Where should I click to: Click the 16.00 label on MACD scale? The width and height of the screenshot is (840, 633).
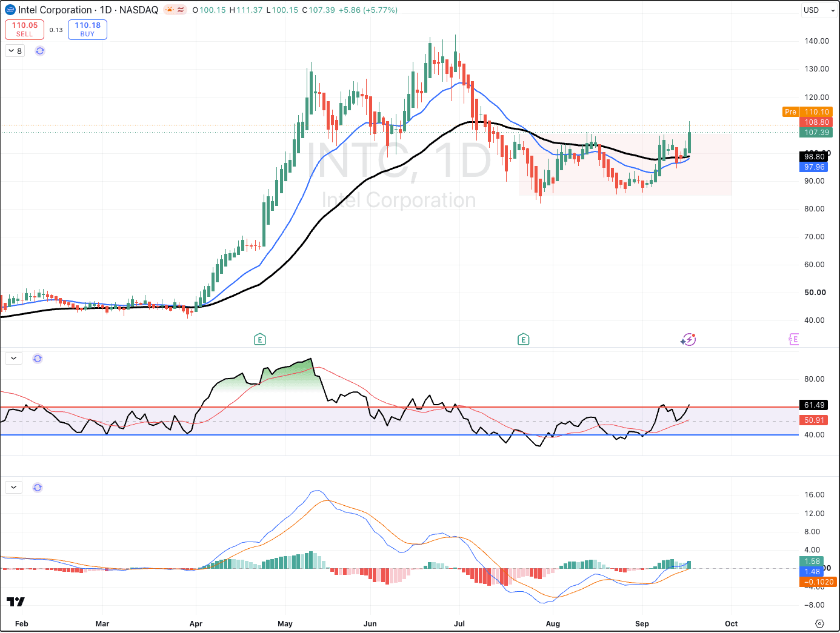(815, 495)
